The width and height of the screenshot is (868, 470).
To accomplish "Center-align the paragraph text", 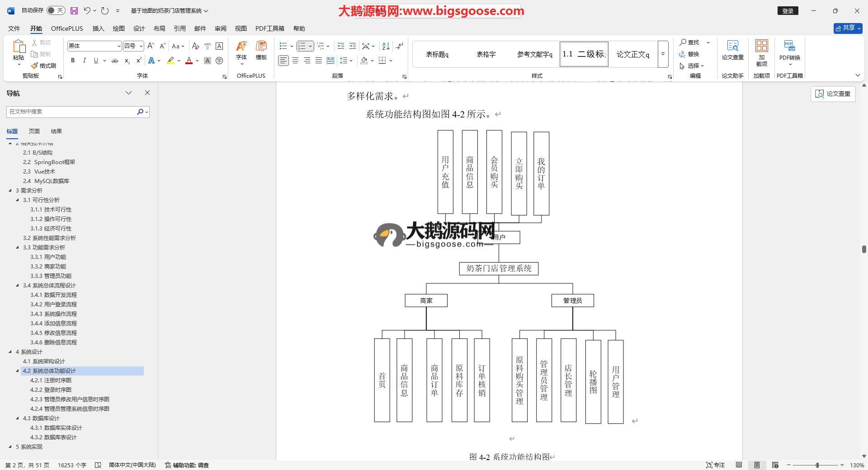I will (x=295, y=61).
